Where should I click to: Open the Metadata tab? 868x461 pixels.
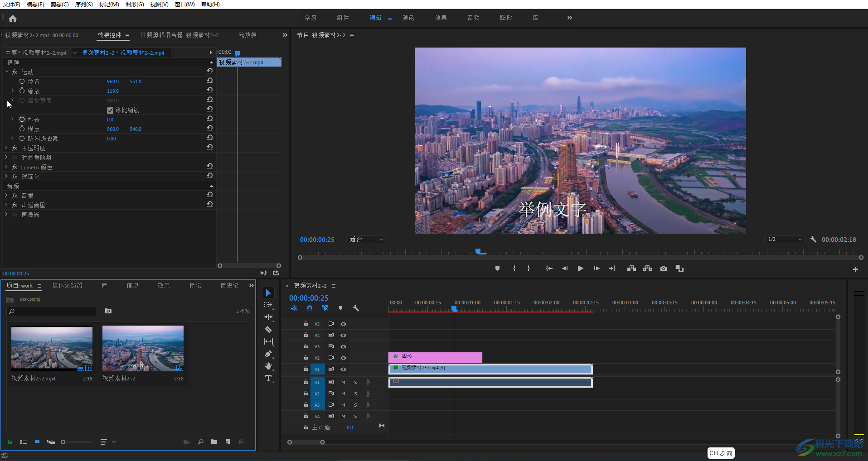pyautogui.click(x=247, y=35)
